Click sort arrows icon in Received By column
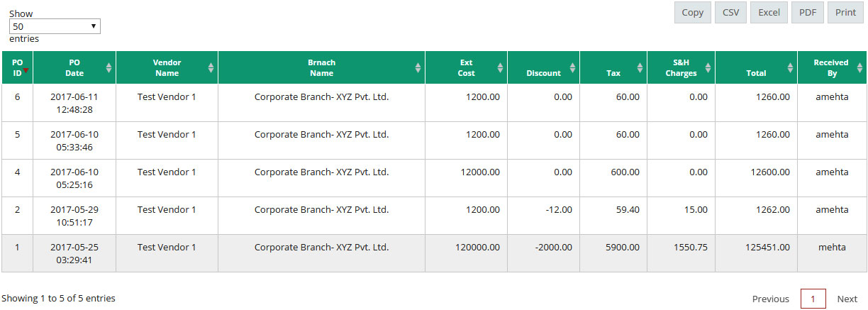This screenshot has width=868, height=310. 860,67
